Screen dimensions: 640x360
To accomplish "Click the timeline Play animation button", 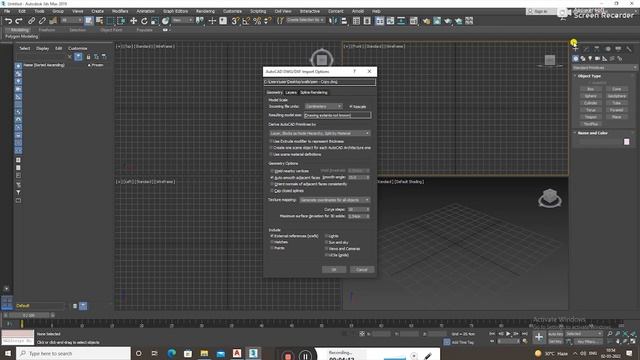I will 508,334.
